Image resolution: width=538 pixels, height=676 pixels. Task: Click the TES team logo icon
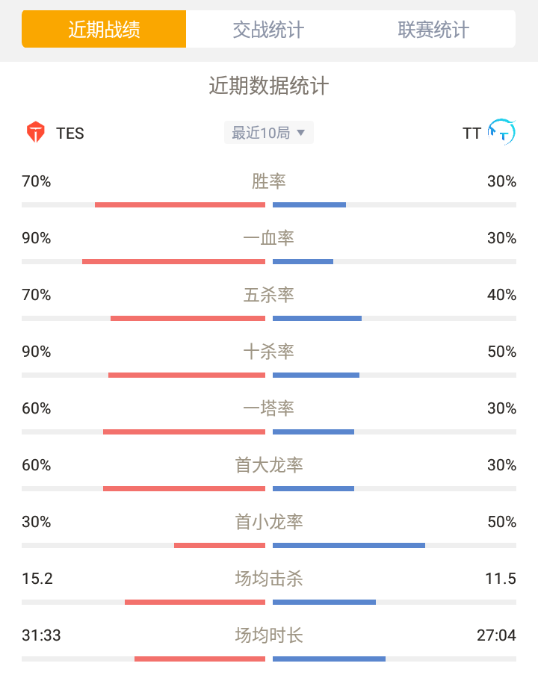point(35,132)
